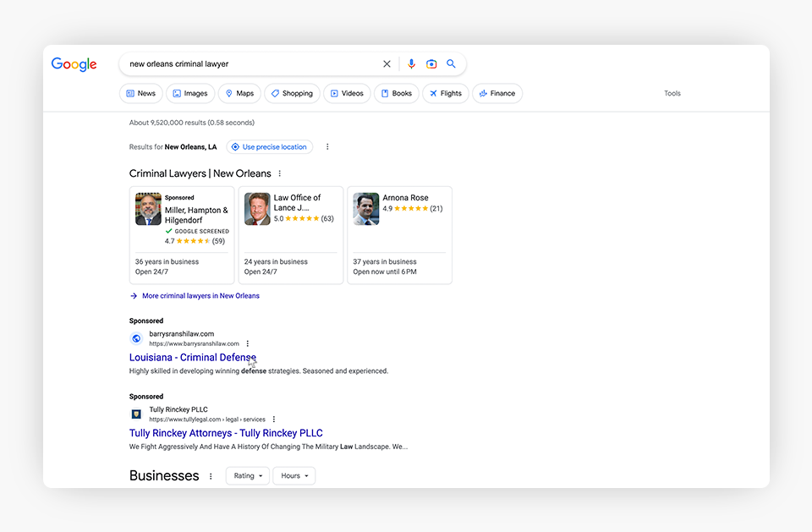Open more options next to Businesses heading
The image size is (812, 532).
click(211, 476)
